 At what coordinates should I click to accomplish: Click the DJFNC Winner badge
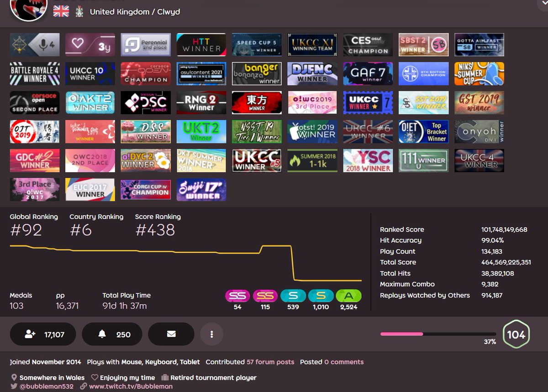(x=312, y=74)
